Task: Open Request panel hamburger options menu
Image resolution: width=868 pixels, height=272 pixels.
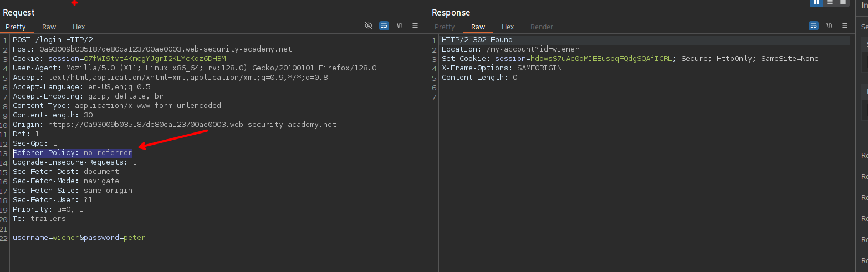Action: click(x=415, y=26)
